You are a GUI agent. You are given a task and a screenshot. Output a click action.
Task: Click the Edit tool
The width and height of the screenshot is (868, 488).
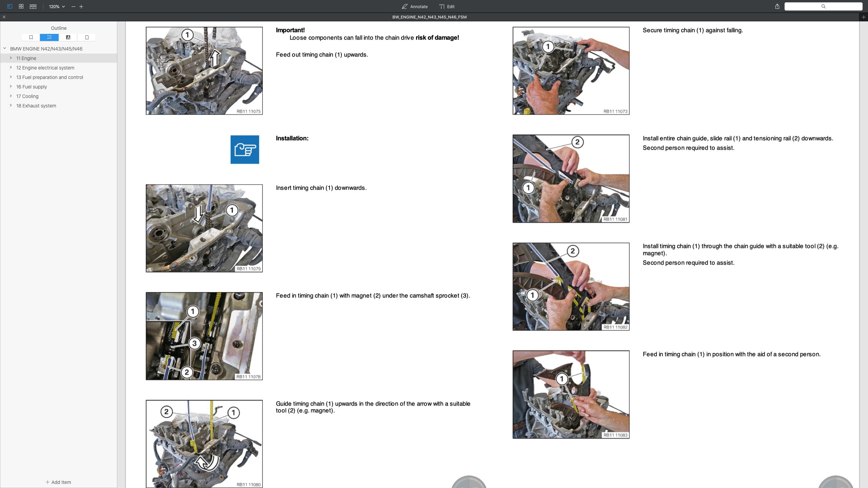(x=447, y=6)
